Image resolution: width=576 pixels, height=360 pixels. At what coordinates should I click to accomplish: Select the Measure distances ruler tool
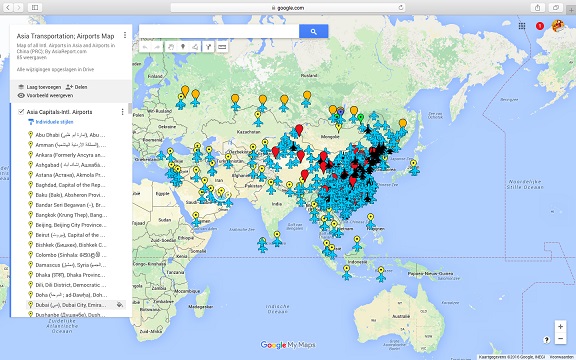pos(222,47)
